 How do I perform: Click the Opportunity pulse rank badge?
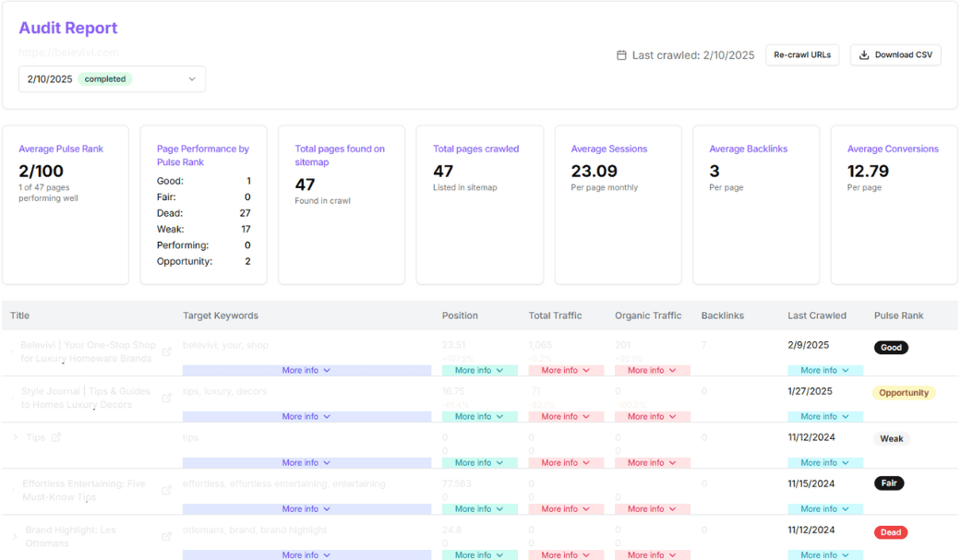pos(904,393)
